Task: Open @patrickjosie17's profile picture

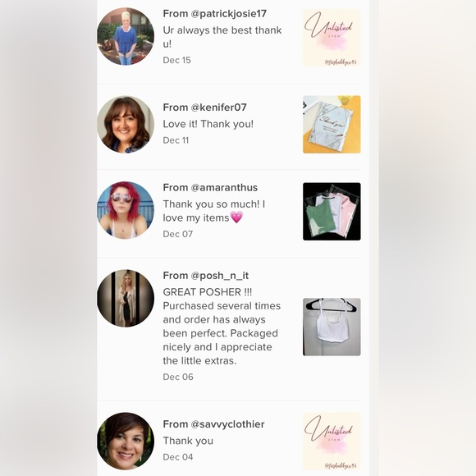Action: pos(126,36)
